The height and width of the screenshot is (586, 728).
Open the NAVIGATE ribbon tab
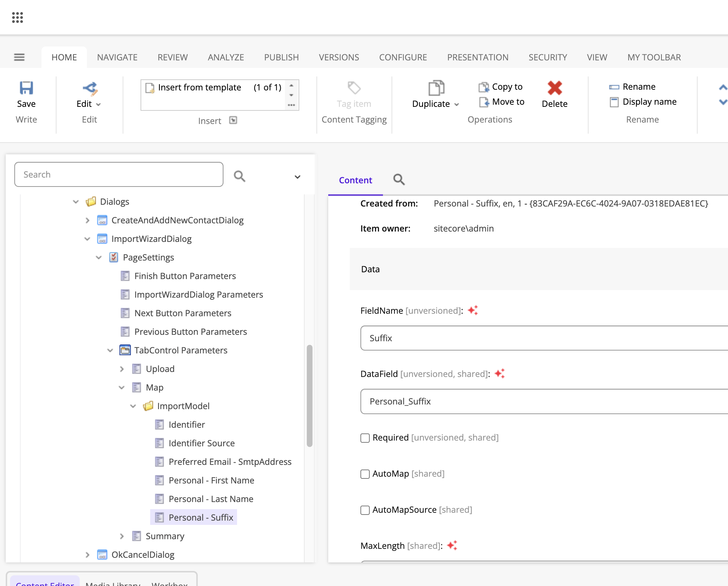coord(117,57)
